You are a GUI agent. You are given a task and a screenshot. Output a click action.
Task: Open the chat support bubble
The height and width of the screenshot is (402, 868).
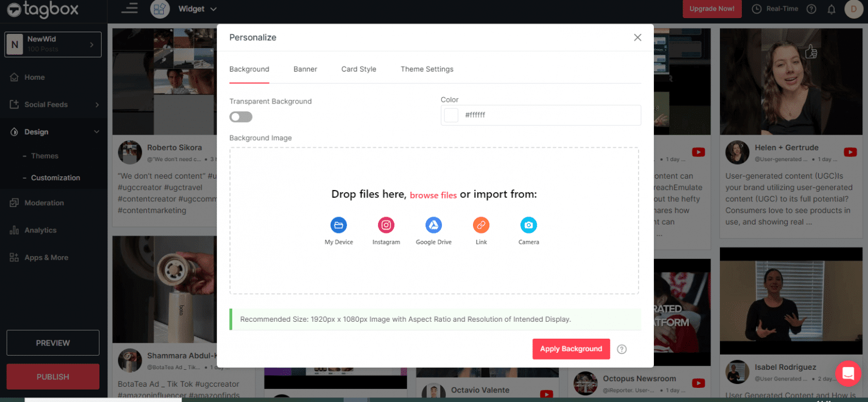[x=848, y=373]
